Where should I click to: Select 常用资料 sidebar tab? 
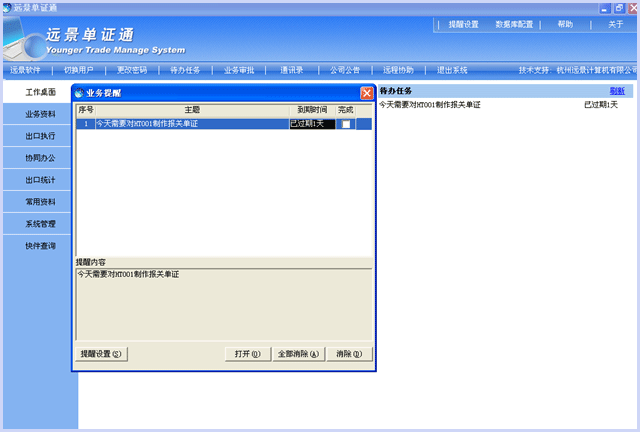pyautogui.click(x=37, y=202)
